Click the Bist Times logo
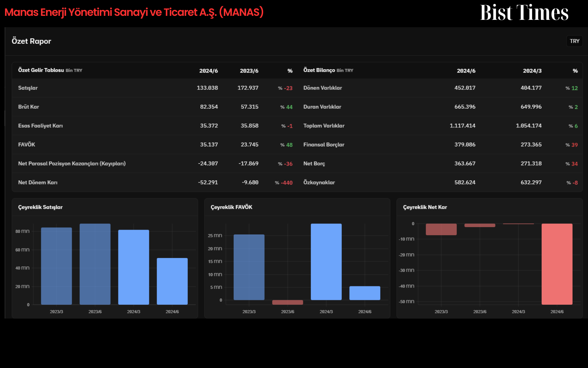588x368 pixels. 524,13
